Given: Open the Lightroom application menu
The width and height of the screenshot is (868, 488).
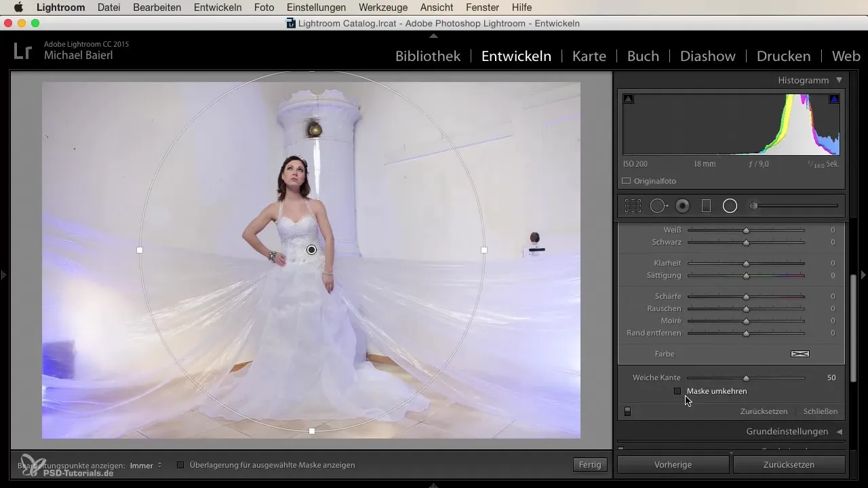Looking at the screenshot, I should (x=60, y=7).
